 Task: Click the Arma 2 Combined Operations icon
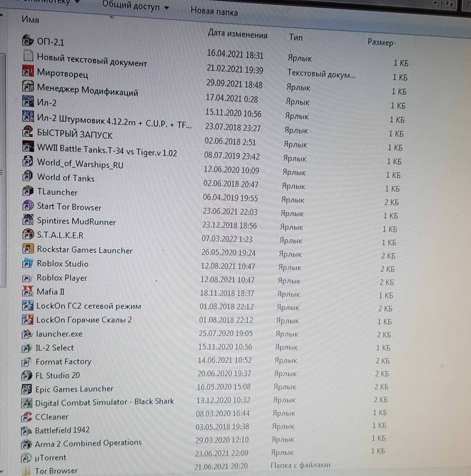[x=26, y=444]
